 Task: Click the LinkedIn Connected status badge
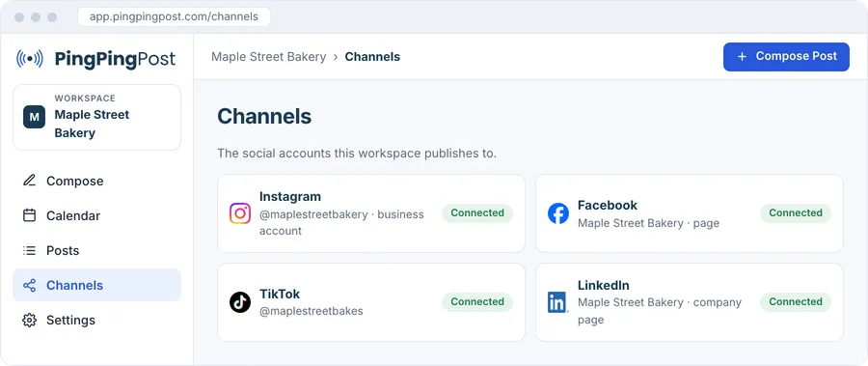coord(796,301)
